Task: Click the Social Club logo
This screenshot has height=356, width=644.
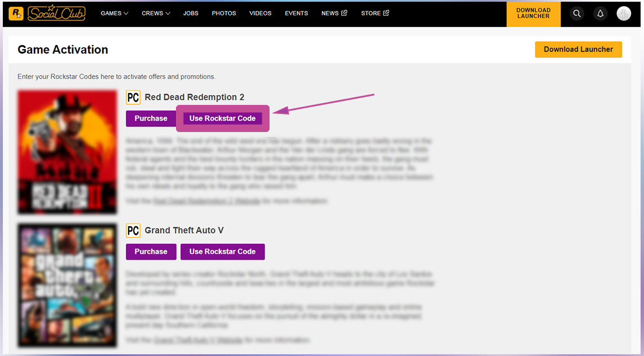Action: 56,13
